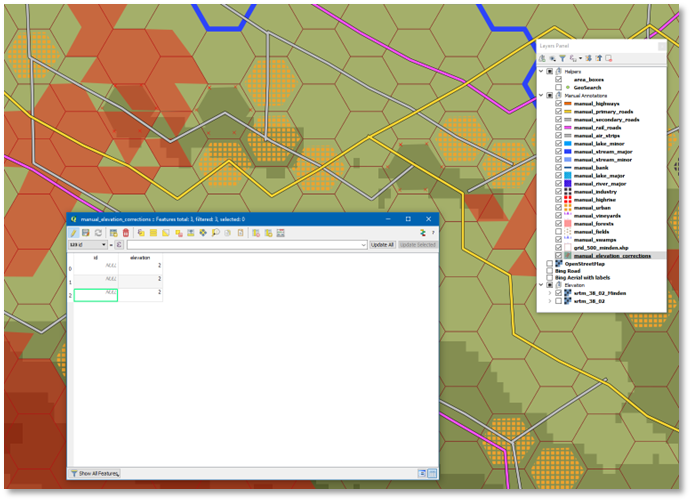Viewport: 691px width, 501px height.
Task: Click the help question mark icon
Action: click(x=432, y=232)
